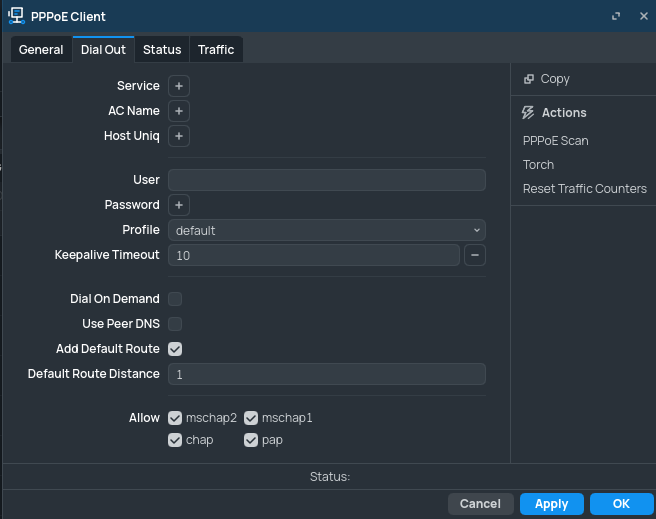This screenshot has height=519, width=656.
Task: Click the PPPoE Client window icon
Action: (16, 16)
